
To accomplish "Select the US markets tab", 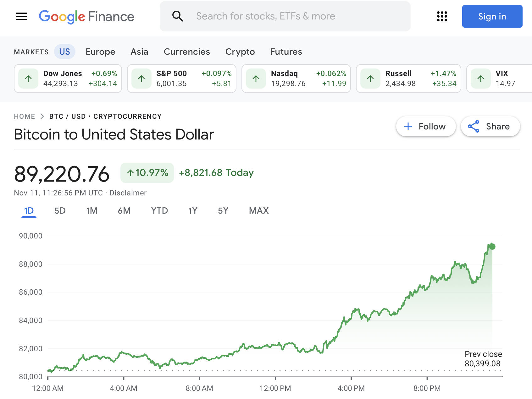I will pyautogui.click(x=64, y=52).
